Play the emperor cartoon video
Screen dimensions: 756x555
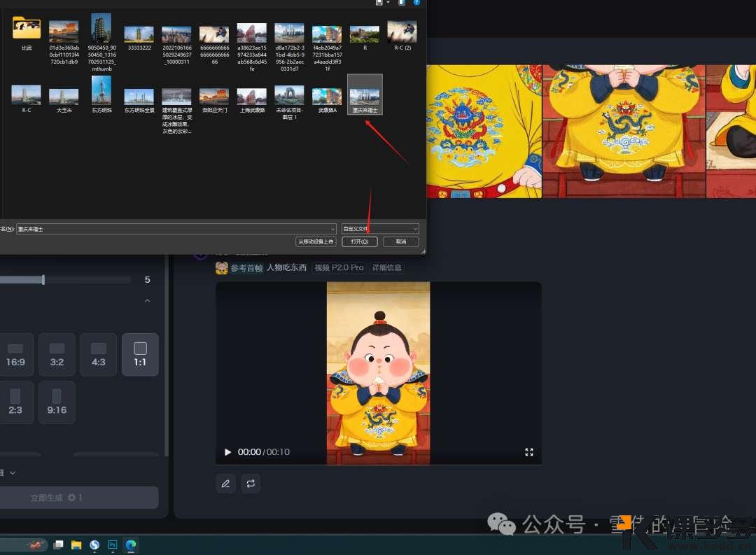coord(227,452)
